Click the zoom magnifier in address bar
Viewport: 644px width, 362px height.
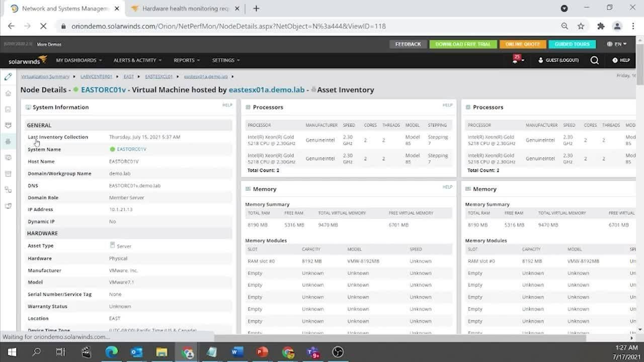[565, 26]
